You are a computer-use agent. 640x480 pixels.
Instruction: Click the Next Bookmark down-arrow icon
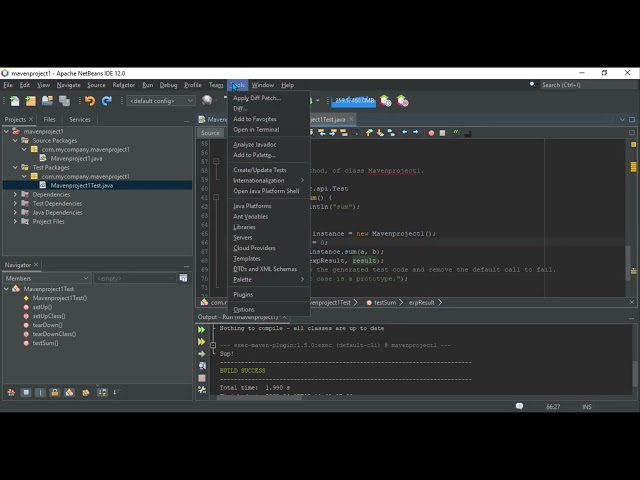380,133
